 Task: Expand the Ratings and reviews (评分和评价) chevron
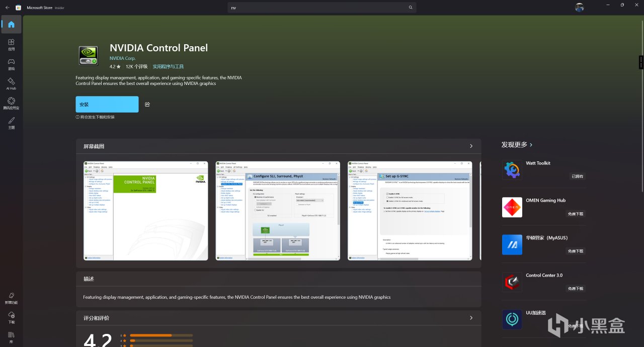(471, 318)
